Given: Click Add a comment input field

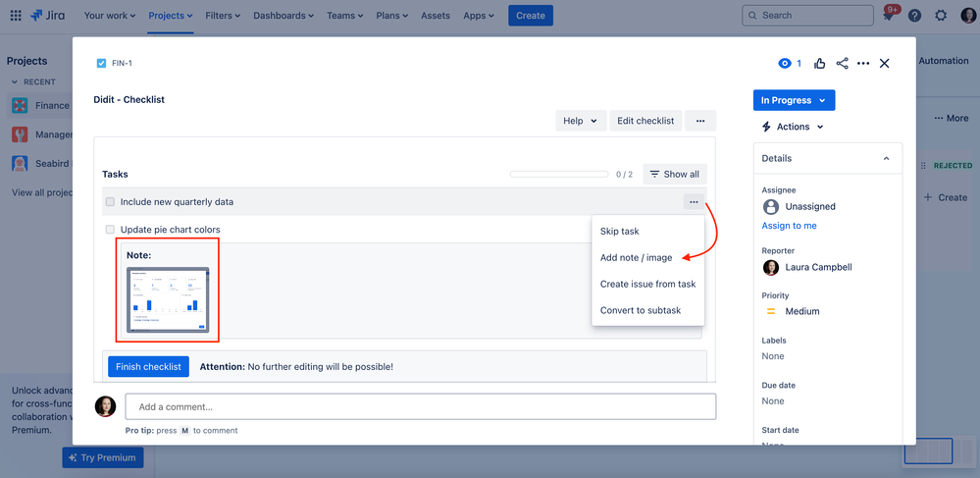Looking at the screenshot, I should 421,406.
